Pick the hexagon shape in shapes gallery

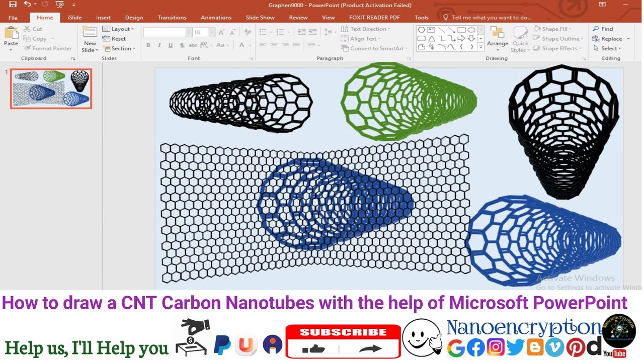pyautogui.click(x=422, y=30)
